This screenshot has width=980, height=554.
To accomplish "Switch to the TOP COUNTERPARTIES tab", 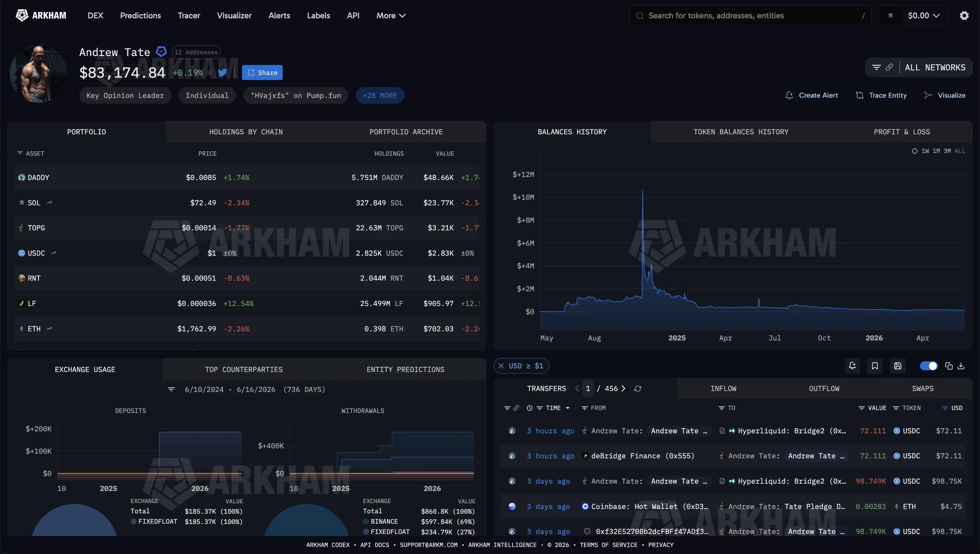I will (243, 369).
